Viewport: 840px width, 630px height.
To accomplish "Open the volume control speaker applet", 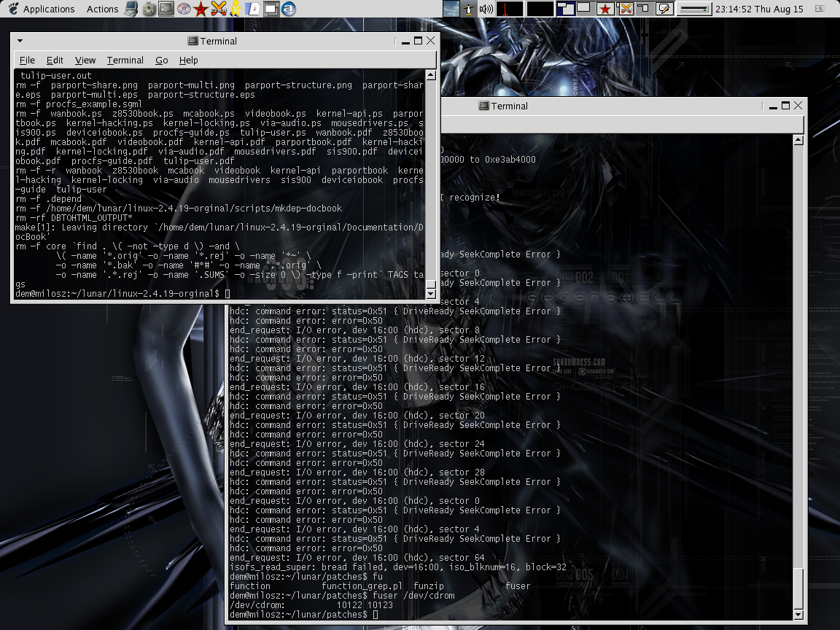I will (x=486, y=9).
